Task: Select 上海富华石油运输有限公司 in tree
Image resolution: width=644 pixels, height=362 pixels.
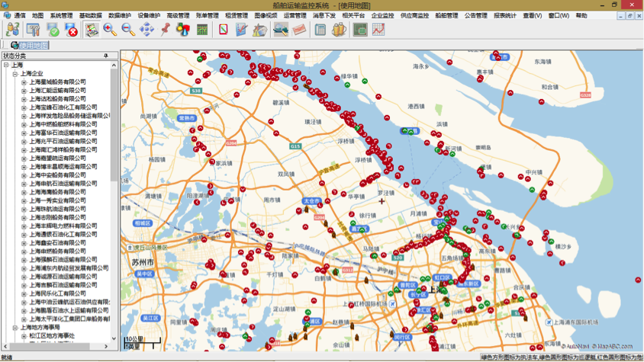Action: [63, 133]
